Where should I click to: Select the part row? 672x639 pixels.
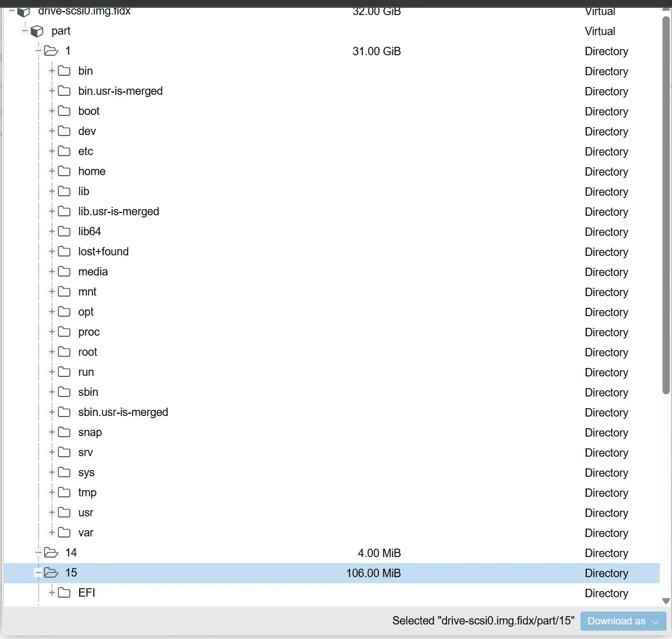pos(332,31)
